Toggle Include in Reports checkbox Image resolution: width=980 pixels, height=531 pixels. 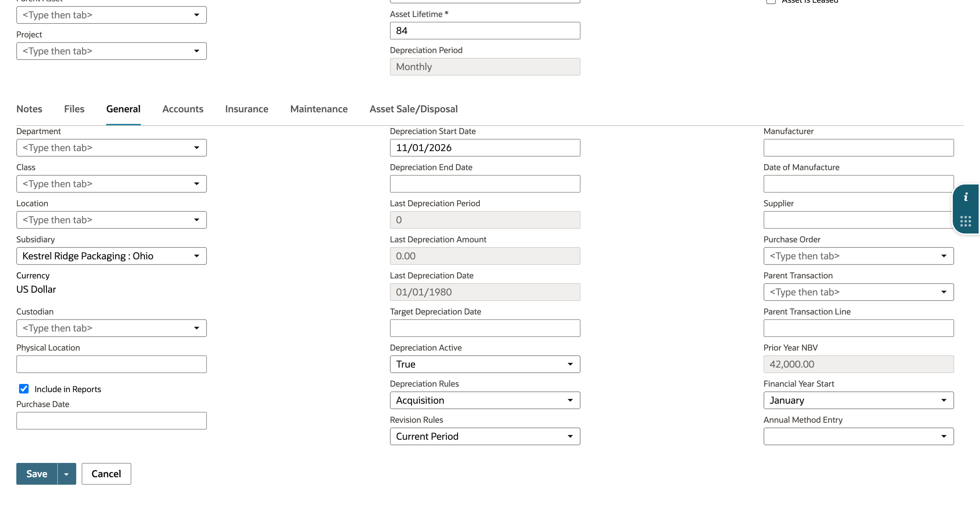tap(23, 389)
